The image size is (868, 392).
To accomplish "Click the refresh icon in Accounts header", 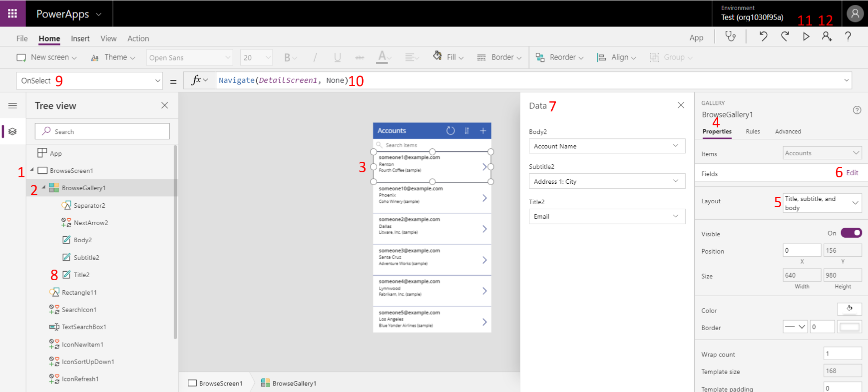I will point(450,131).
